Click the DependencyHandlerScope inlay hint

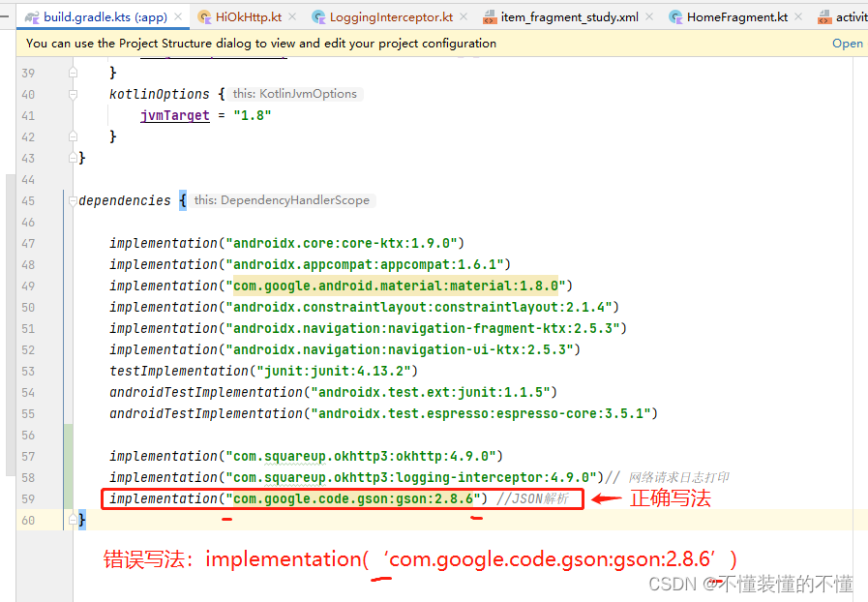282,200
